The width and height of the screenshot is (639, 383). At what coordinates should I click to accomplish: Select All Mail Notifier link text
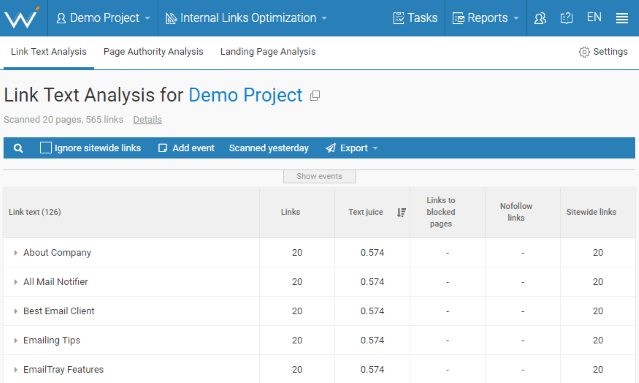click(55, 282)
